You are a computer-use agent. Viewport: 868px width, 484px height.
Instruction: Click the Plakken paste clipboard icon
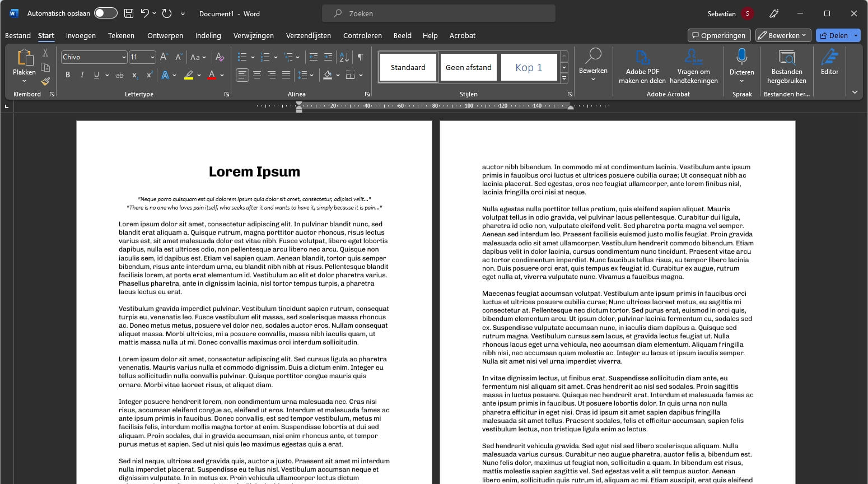pyautogui.click(x=24, y=58)
